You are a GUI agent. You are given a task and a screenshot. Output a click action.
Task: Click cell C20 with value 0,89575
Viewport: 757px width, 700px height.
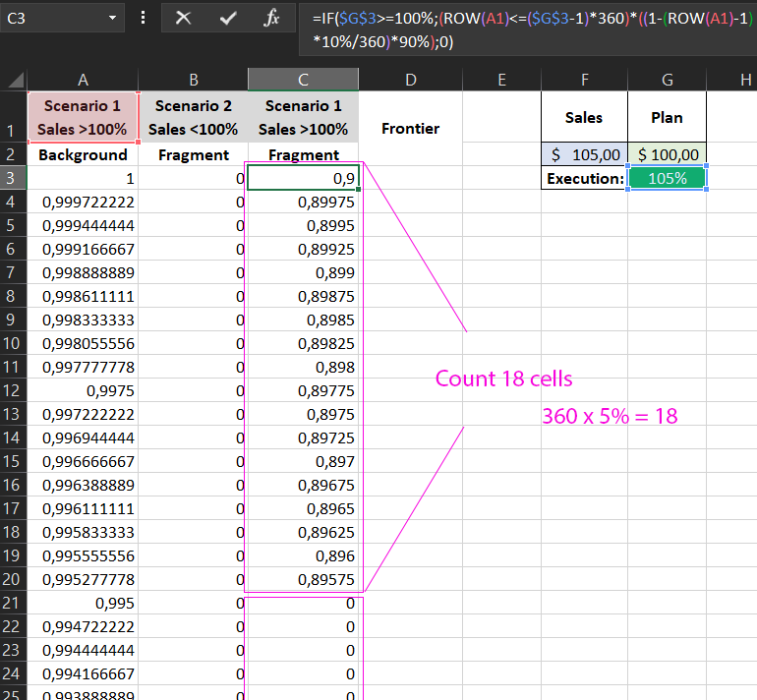pyautogui.click(x=304, y=579)
